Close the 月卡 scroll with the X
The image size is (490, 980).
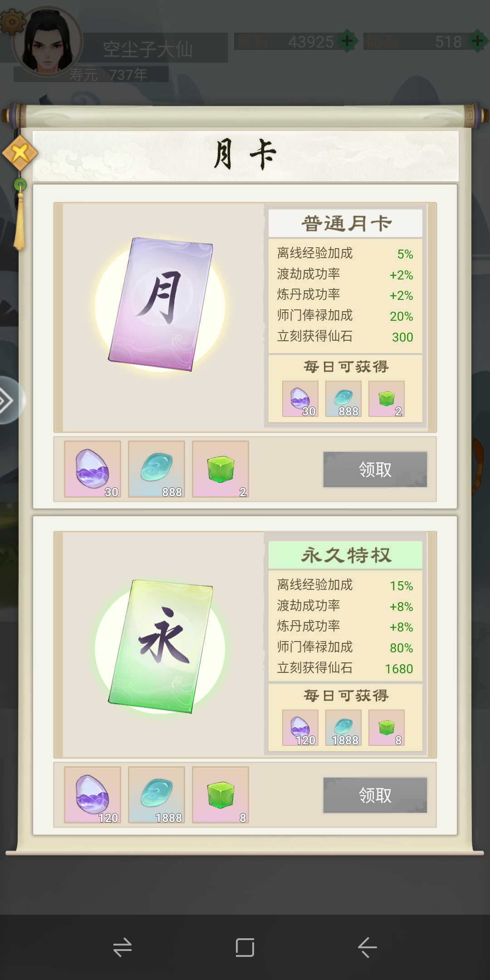[x=20, y=153]
